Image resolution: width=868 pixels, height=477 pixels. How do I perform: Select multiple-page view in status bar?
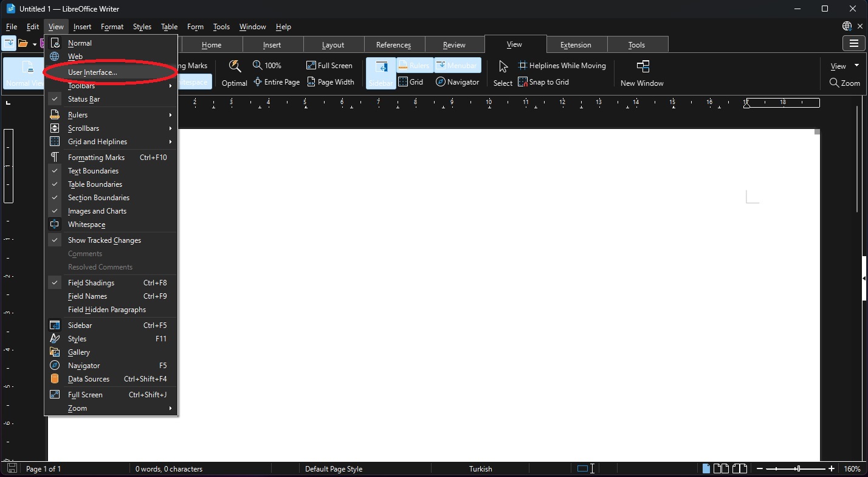click(721, 468)
